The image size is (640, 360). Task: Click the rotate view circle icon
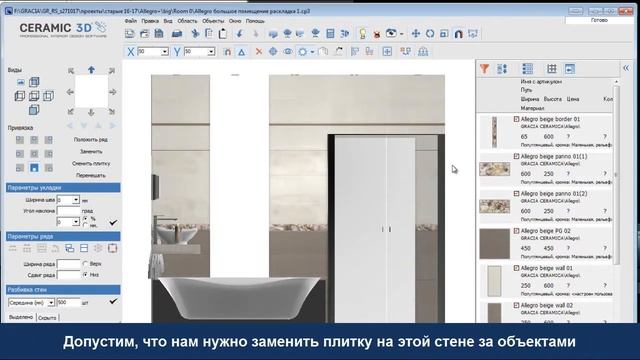(430, 34)
